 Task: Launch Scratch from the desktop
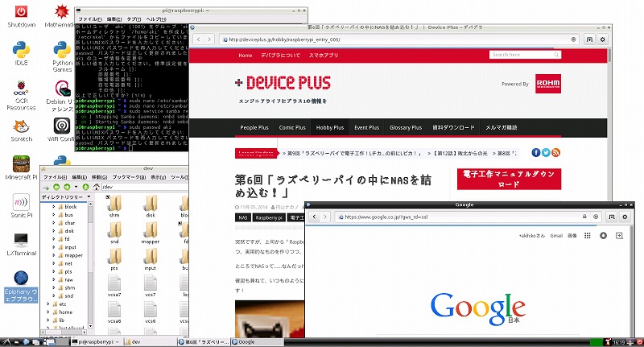click(x=21, y=130)
